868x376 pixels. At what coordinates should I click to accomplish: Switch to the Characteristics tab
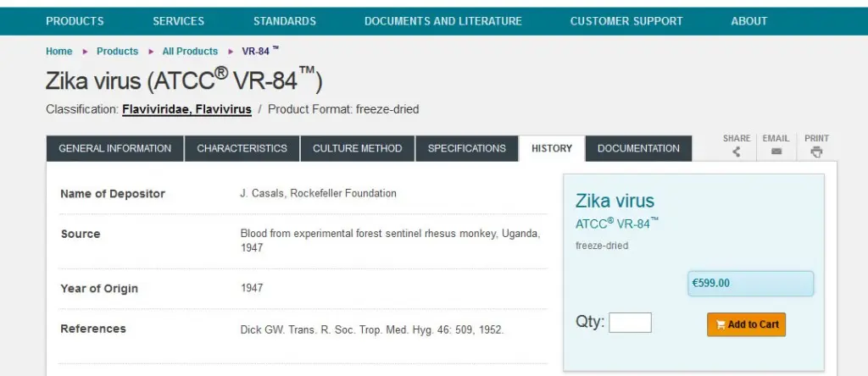(x=242, y=149)
